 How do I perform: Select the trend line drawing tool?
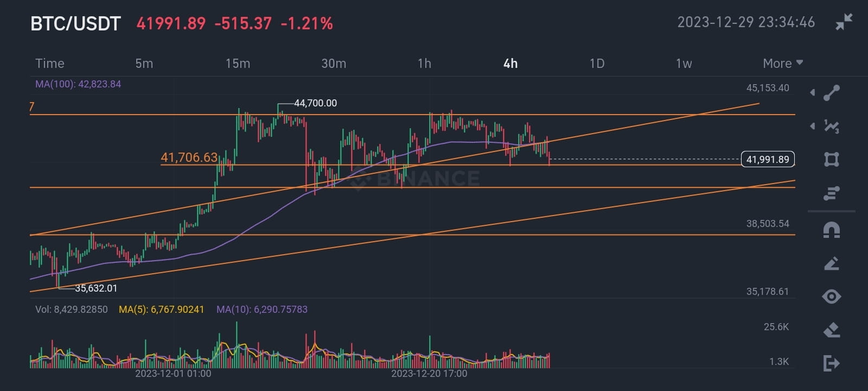(x=831, y=92)
